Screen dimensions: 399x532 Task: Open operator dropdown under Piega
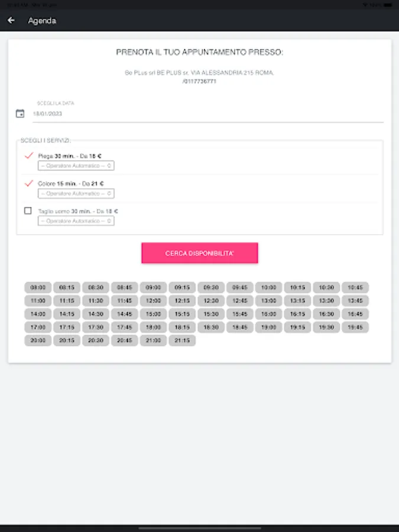(76, 166)
